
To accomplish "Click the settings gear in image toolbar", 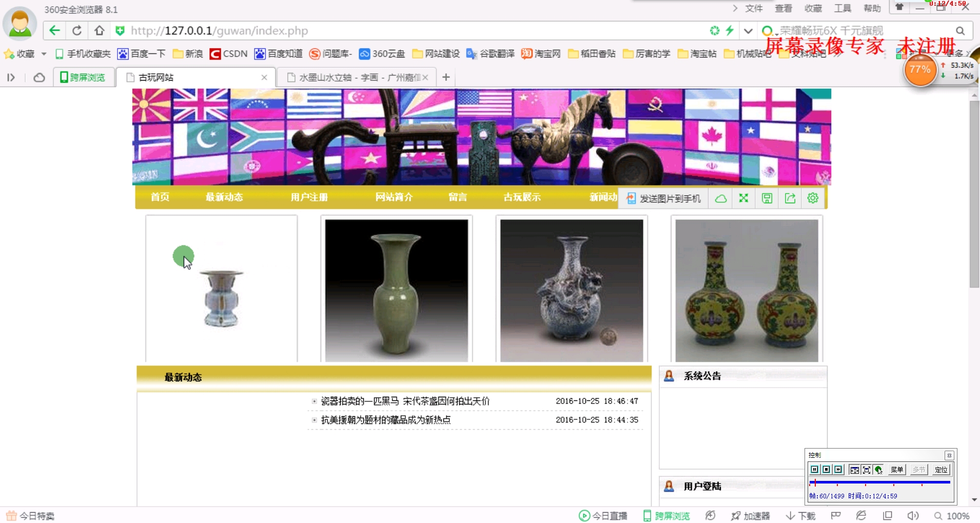I will [x=813, y=199].
